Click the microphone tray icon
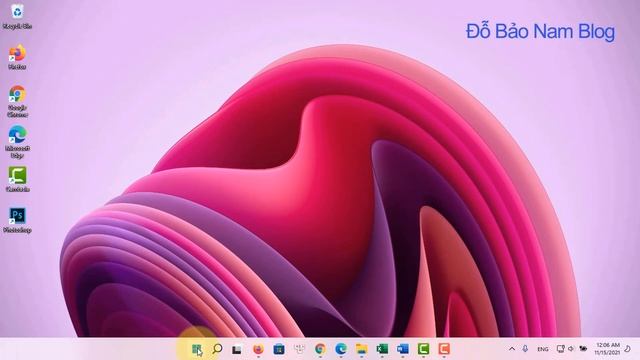The width and height of the screenshot is (640, 360). click(525, 349)
